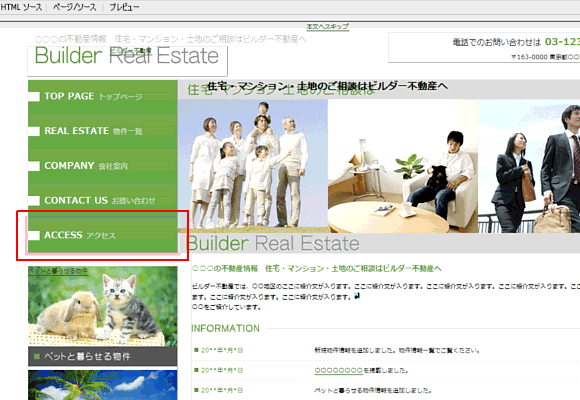Screen dimensions: 580x400
Task: Click the white square icon beside TOP PAGE
Action: pos(34,97)
